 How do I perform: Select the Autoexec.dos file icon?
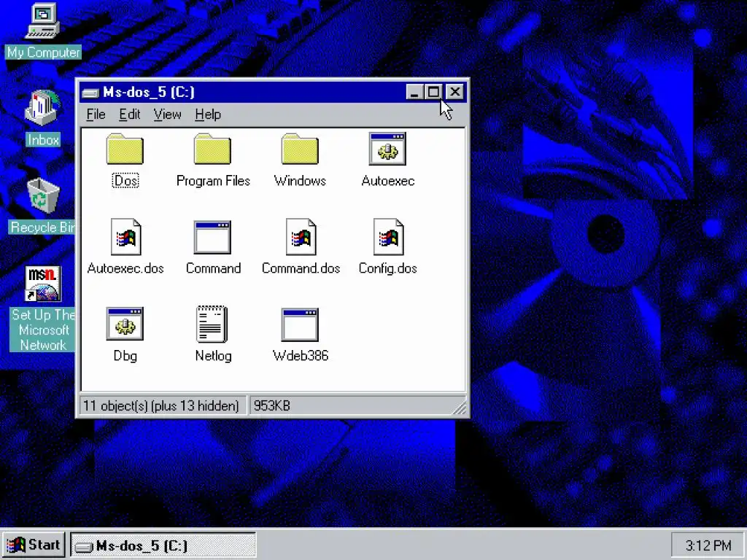pos(125,237)
